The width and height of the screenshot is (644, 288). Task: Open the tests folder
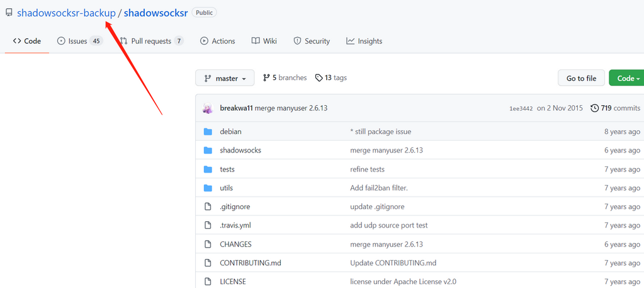pos(227,169)
